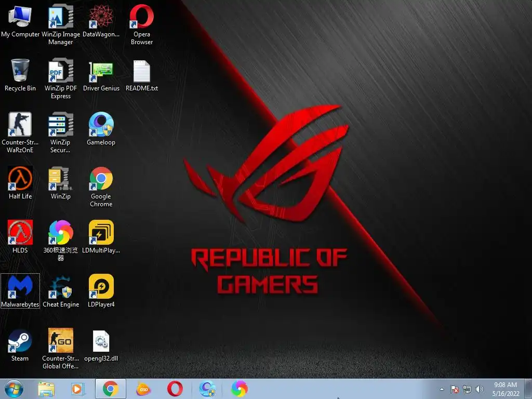
Task: Open Windows Explorer from taskbar
Action: [46, 389]
